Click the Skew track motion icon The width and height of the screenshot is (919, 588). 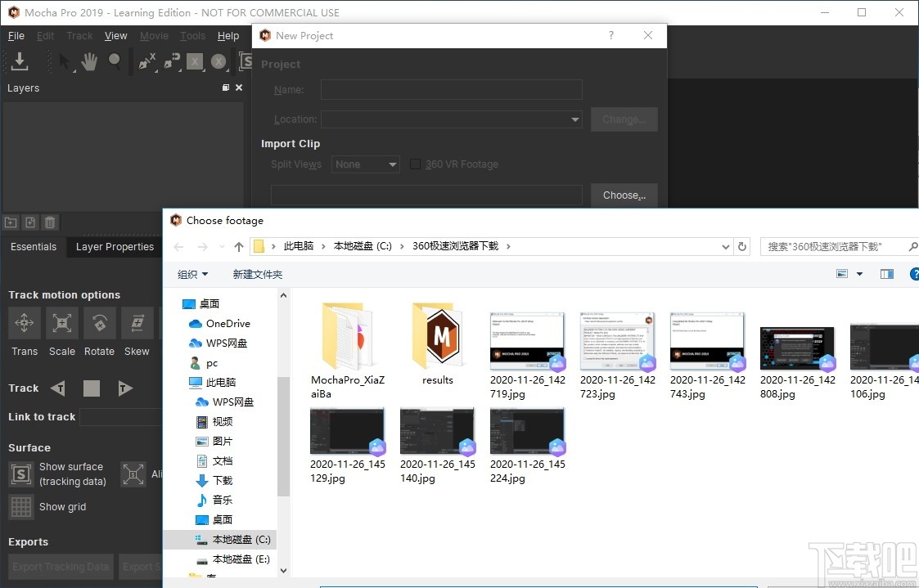[x=137, y=323]
